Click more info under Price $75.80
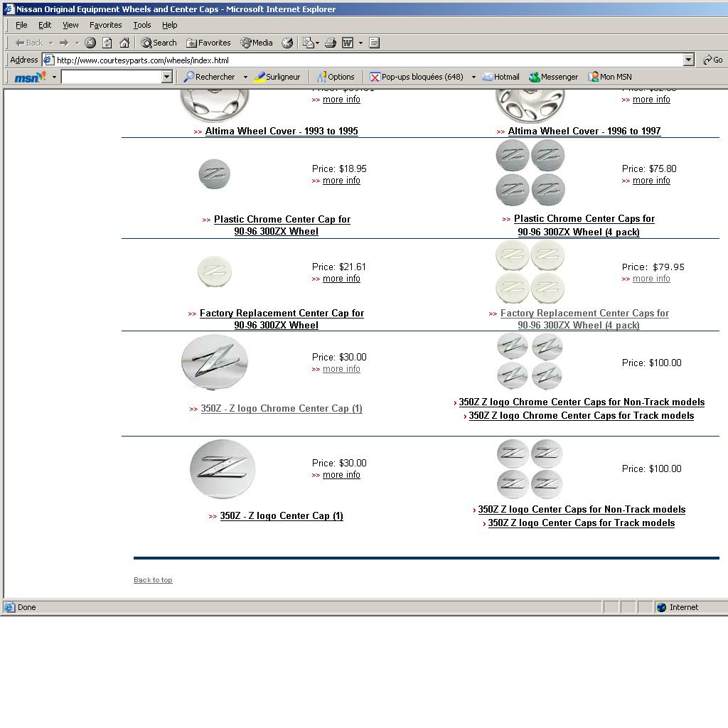This screenshot has height=728, width=728. pos(651,181)
